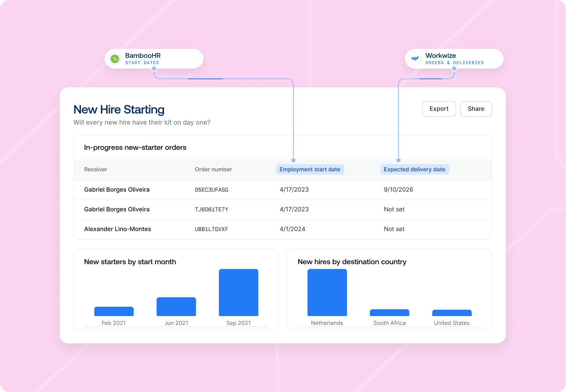566x392 pixels.
Task: Click start date 4/17/2023 in D5EC3UFASG row
Action: [x=294, y=189]
